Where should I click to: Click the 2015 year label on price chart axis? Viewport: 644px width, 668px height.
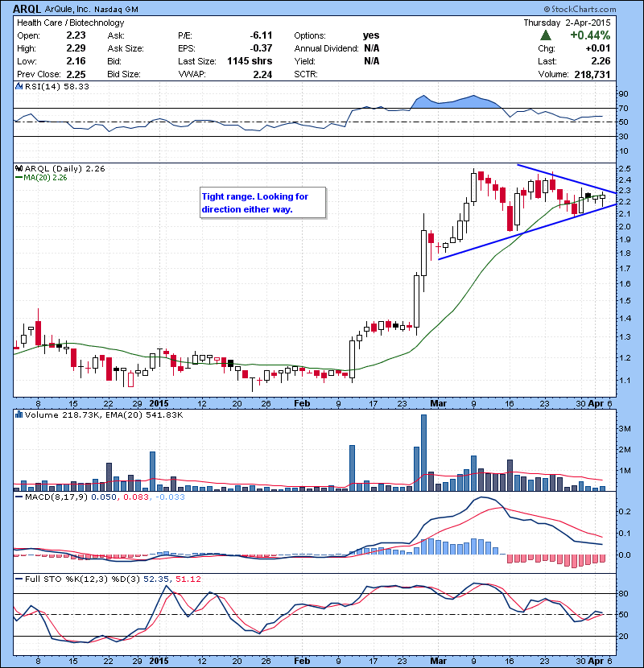click(159, 403)
